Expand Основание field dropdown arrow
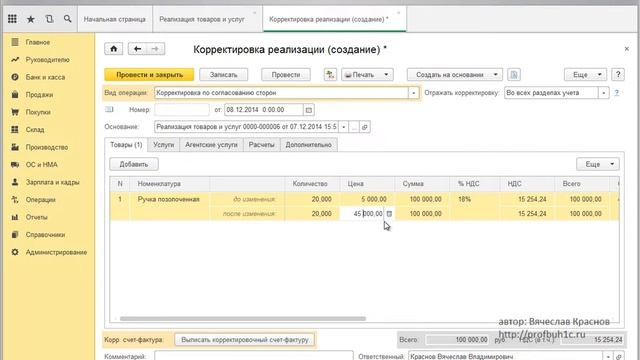The image size is (640, 360). 344,127
